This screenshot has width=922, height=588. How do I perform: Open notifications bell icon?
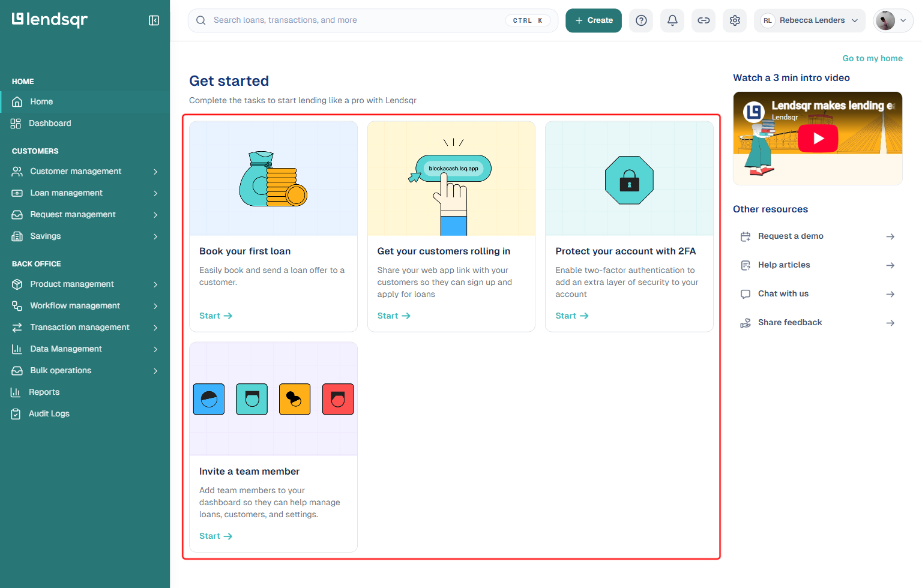pyautogui.click(x=672, y=20)
